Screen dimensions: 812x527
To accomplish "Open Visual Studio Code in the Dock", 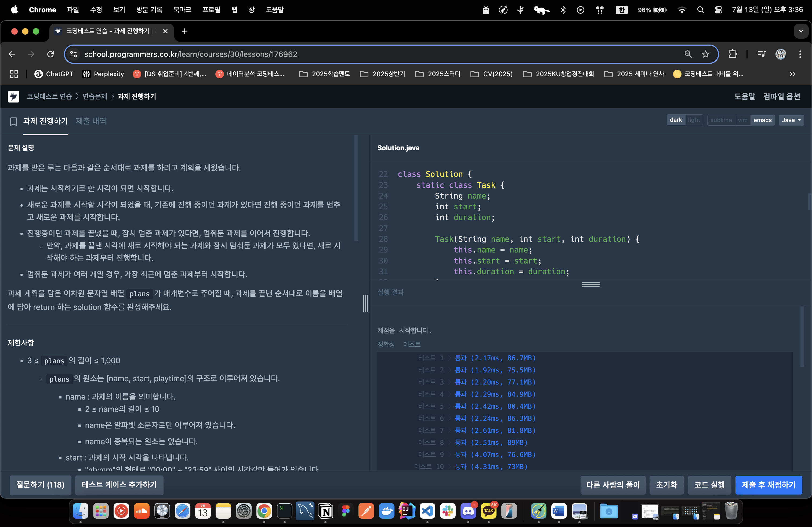I will (427, 511).
